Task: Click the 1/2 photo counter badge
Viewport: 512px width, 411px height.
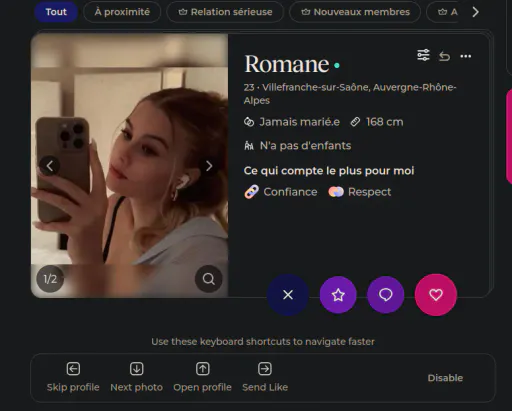Action: click(x=50, y=279)
